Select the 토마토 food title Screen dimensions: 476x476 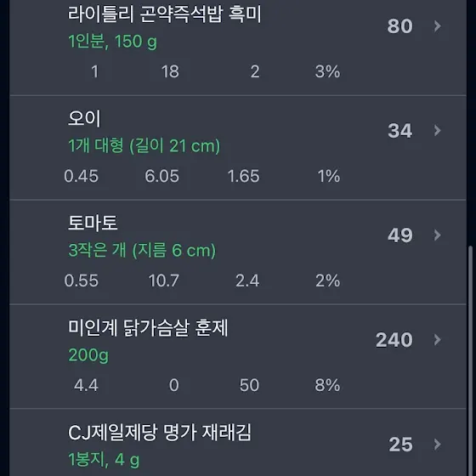pyautogui.click(x=93, y=223)
